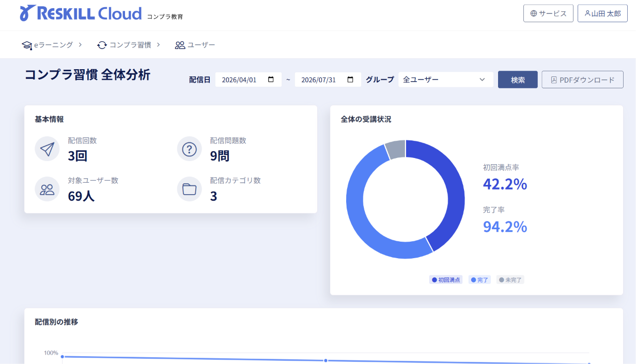Open the eラーニング menu
Screen dimensions: 636x364
[x=52, y=45]
